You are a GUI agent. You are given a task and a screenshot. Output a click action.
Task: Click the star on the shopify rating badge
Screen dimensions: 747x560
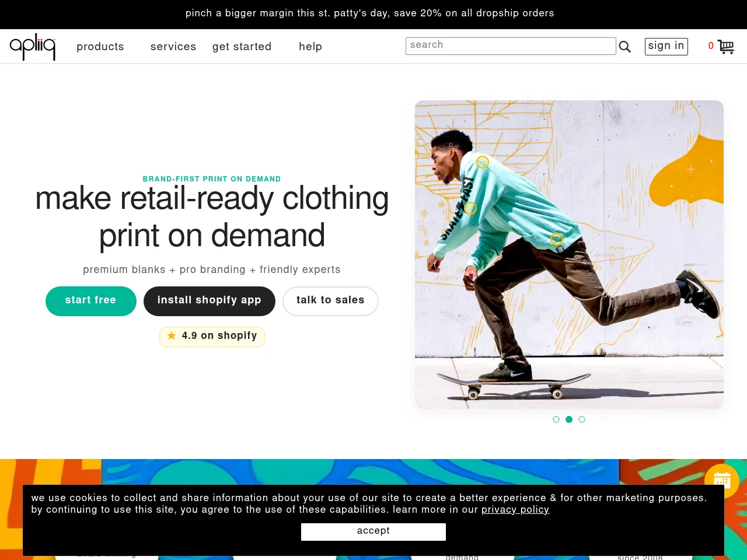(x=171, y=336)
